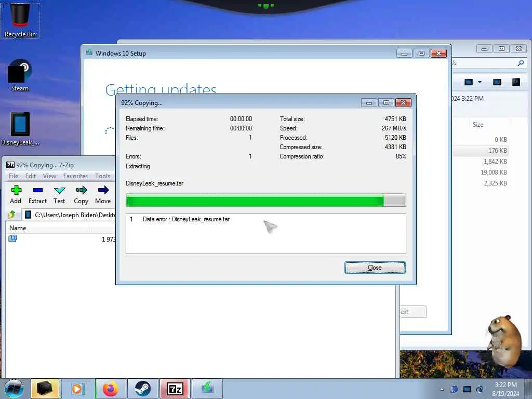Click the 7-Zip address path field
The width and height of the screenshot is (532, 399).
point(69,215)
